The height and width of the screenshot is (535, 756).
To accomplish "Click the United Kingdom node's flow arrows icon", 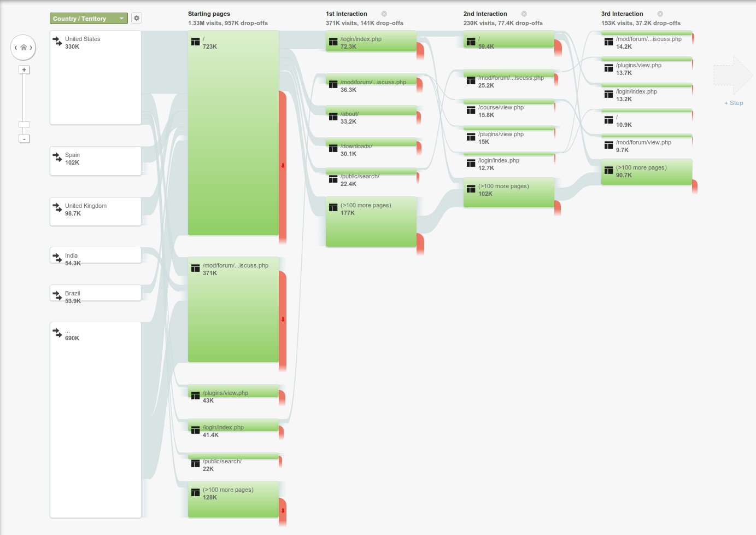I will 57,207.
